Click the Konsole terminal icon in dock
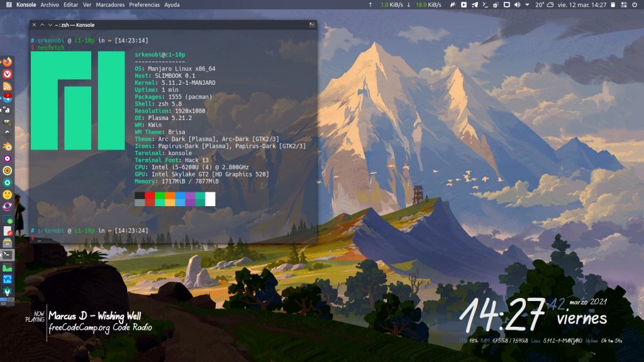 pyautogui.click(x=8, y=255)
